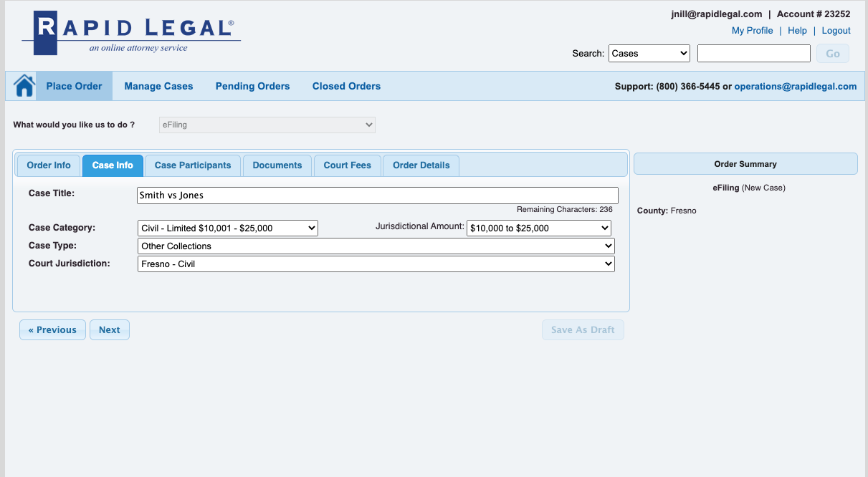
Task: Expand the Court Jurisdiction dropdown
Action: [x=376, y=264]
